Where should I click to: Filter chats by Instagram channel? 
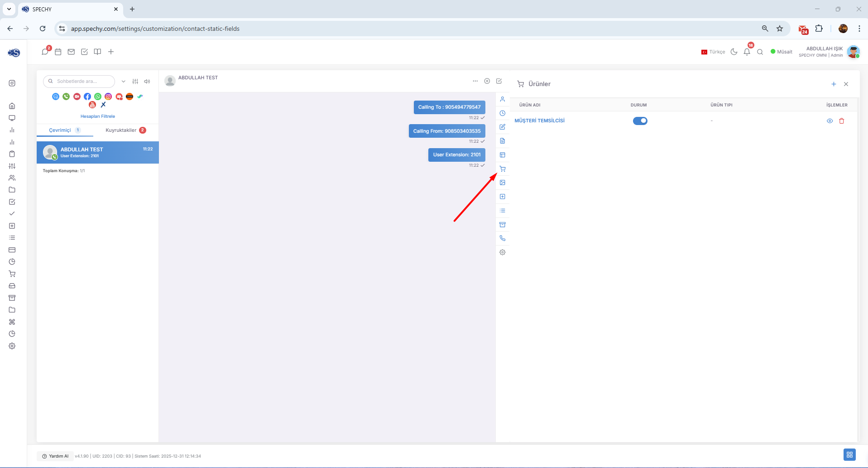click(108, 96)
